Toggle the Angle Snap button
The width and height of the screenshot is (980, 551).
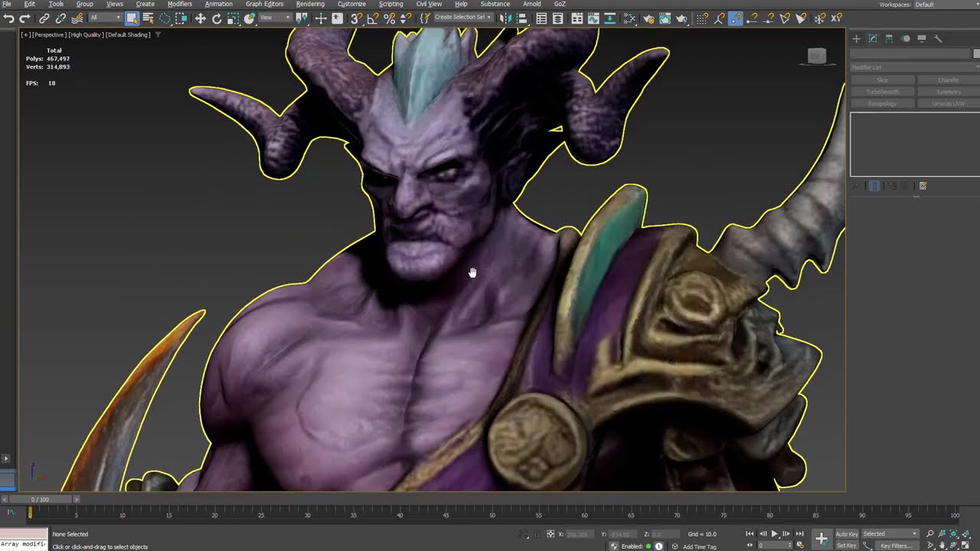coord(373,18)
